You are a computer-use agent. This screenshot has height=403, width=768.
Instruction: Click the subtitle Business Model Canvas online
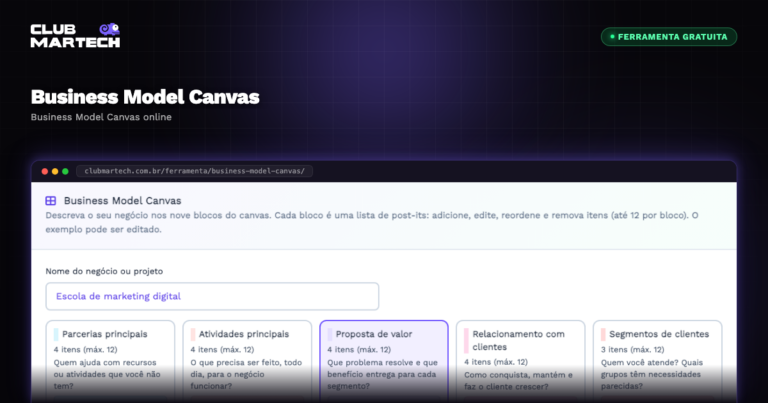tap(101, 117)
